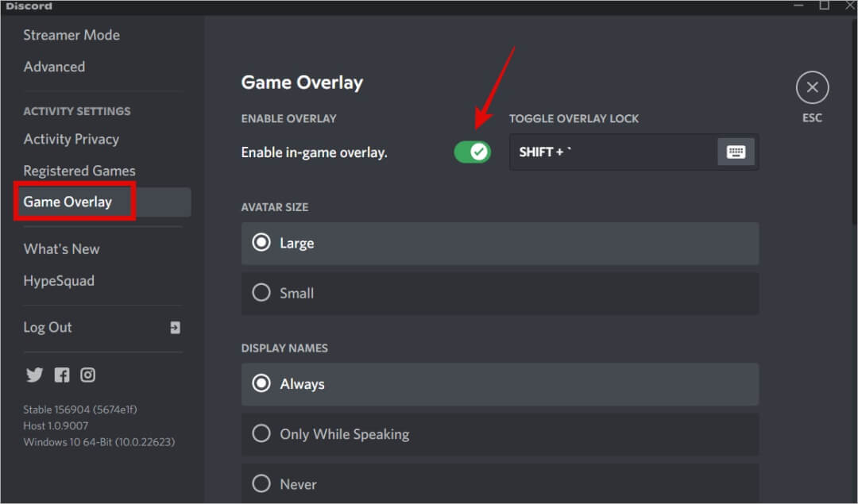858x504 pixels.
Task: Open Discord's Twitter page icon
Action: [34, 375]
